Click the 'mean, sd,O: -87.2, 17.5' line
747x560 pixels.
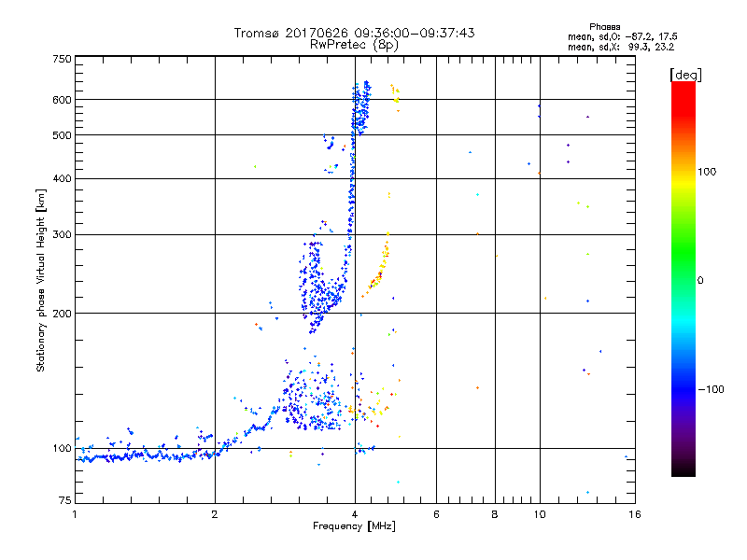pyautogui.click(x=622, y=36)
